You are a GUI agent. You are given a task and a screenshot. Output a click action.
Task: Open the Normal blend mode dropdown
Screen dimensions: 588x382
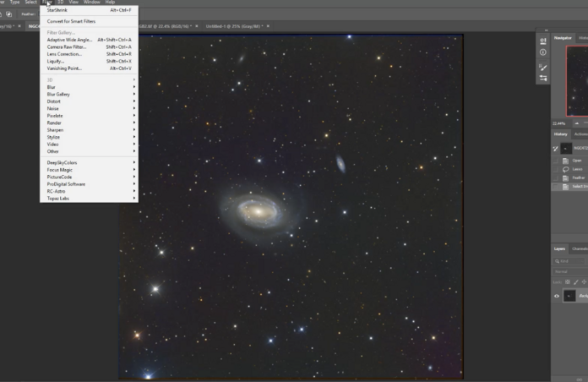coord(570,271)
